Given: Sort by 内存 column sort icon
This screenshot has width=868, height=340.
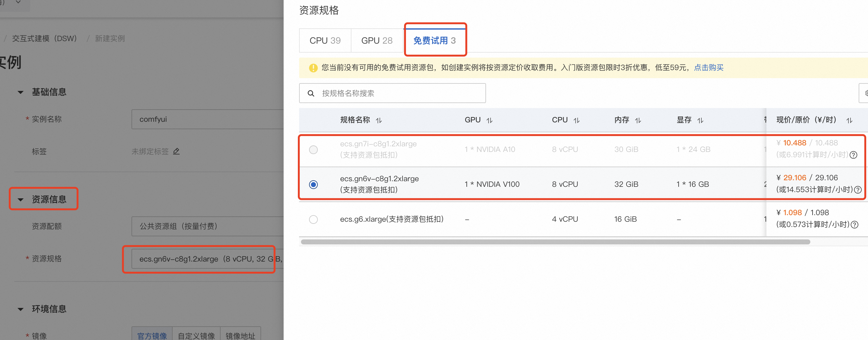Looking at the screenshot, I should [638, 120].
